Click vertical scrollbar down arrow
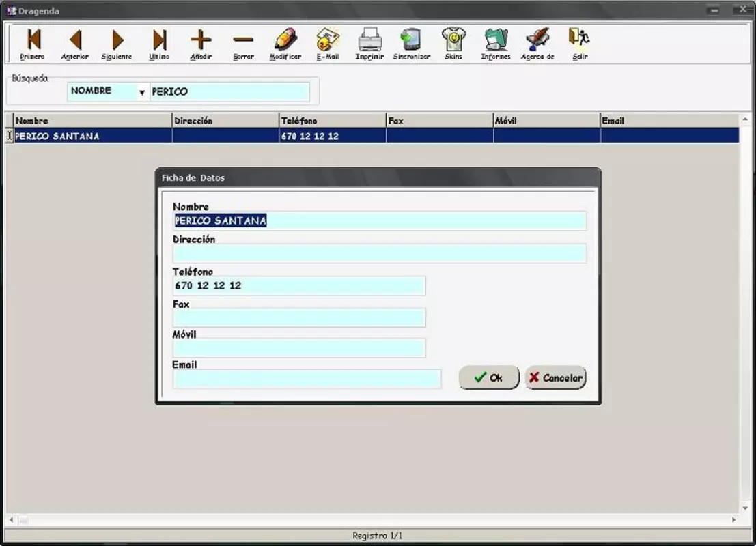Screen dimensions: 756x546 click(745, 508)
